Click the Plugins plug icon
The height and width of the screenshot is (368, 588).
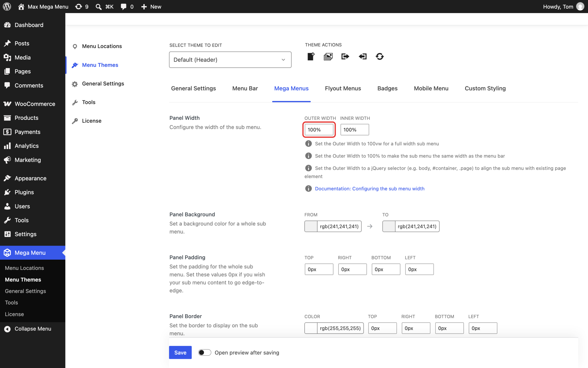tap(7, 192)
